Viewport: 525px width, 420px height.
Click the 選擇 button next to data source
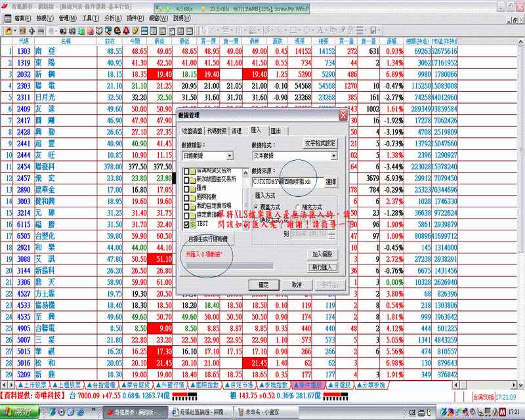[x=330, y=181]
